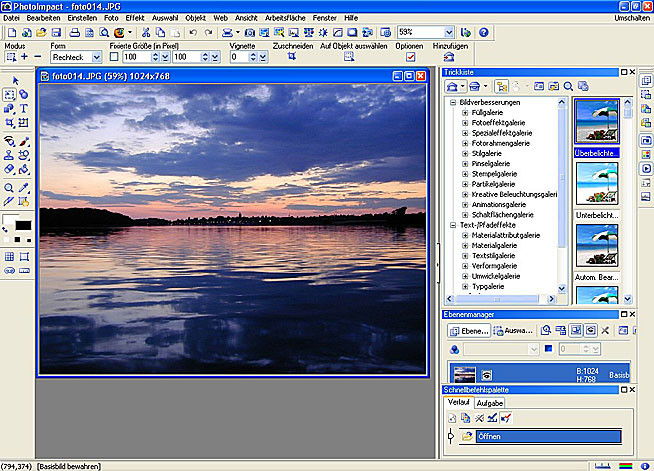Expand the Materialgalerie node
This screenshot has width=654, height=471.
pyautogui.click(x=465, y=245)
